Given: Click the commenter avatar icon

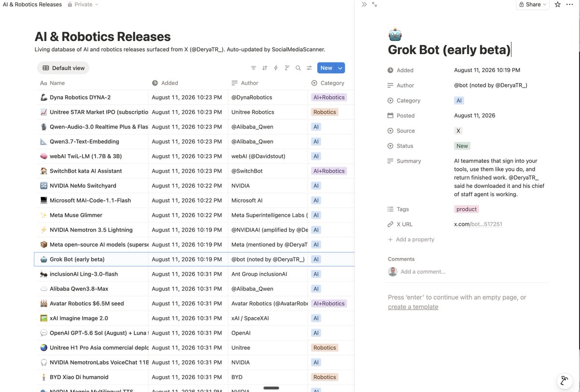Looking at the screenshot, I should click(x=393, y=271).
